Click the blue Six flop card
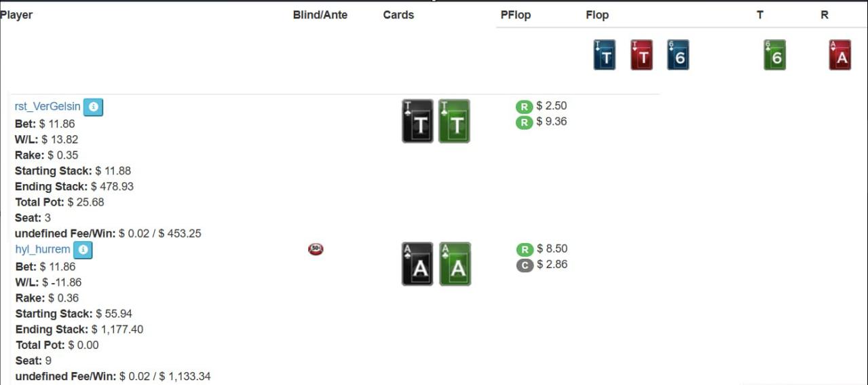 (x=678, y=55)
